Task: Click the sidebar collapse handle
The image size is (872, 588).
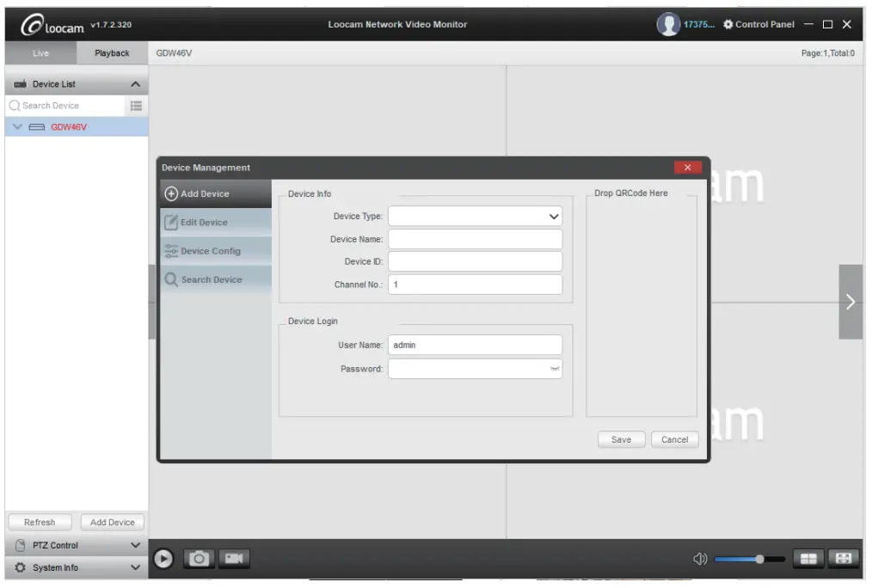Action: click(152, 302)
